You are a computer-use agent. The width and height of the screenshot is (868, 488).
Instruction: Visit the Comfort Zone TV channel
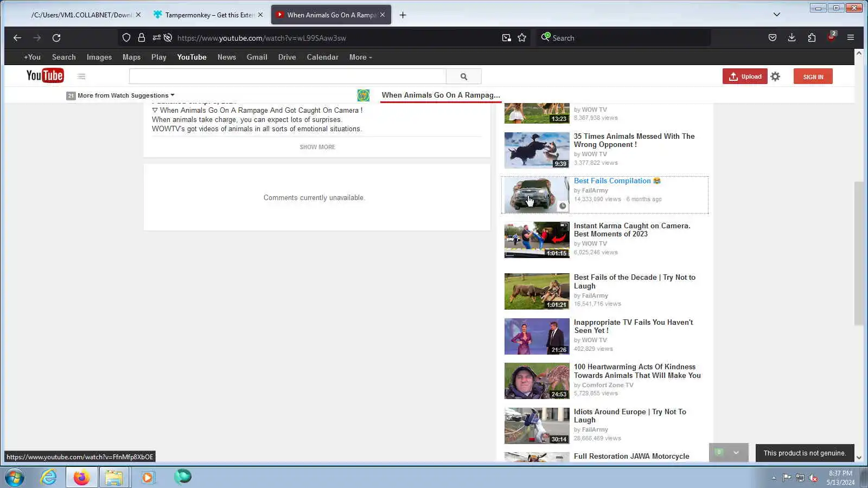pos(608,386)
